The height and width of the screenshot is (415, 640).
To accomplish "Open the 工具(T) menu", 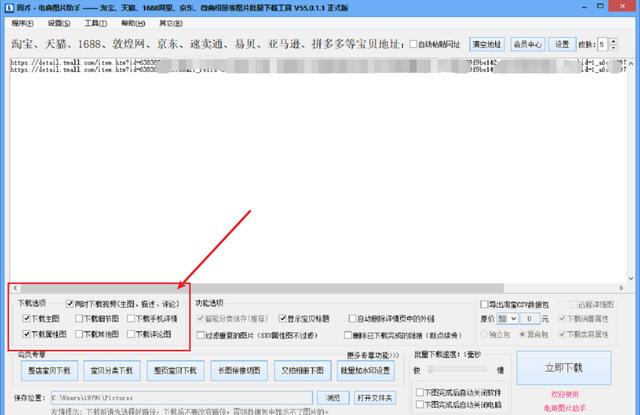I will click(96, 23).
